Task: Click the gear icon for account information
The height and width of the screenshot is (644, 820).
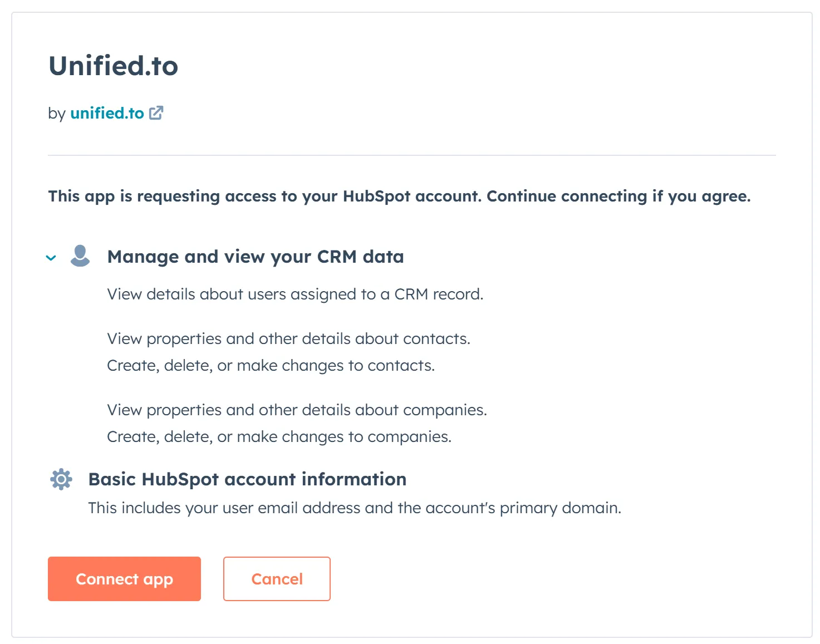Action: click(x=61, y=479)
